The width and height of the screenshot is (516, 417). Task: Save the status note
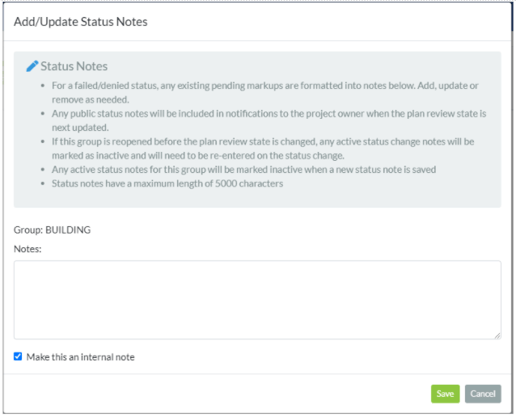click(445, 394)
